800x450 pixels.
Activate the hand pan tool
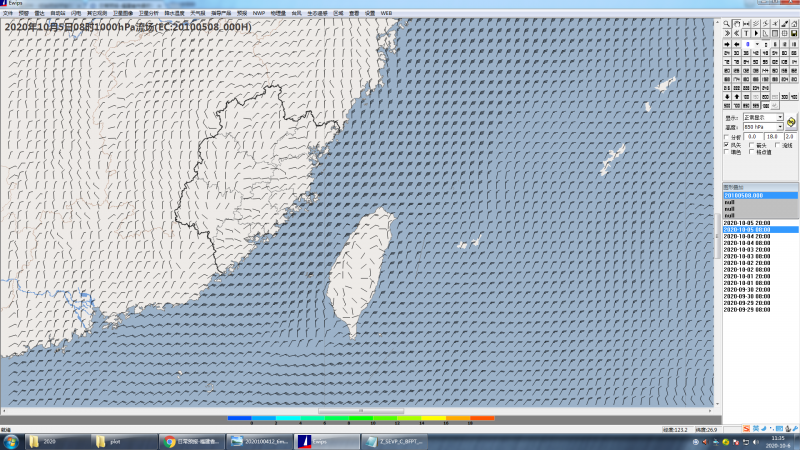[x=737, y=23]
